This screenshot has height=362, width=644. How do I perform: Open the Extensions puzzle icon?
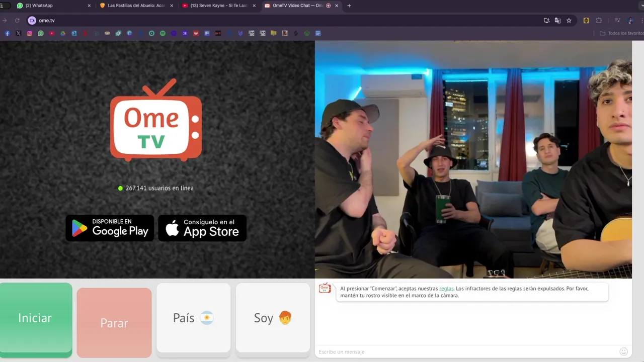[x=599, y=21]
